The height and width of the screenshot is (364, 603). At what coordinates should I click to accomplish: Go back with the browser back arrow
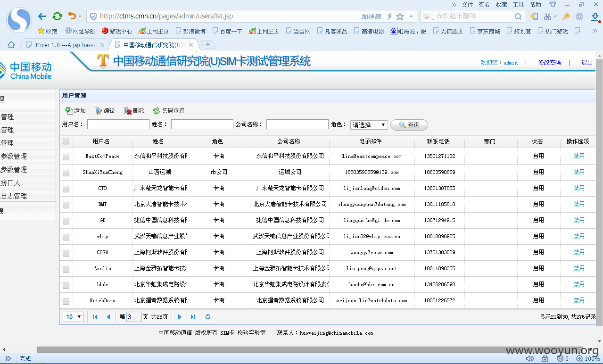tap(42, 17)
